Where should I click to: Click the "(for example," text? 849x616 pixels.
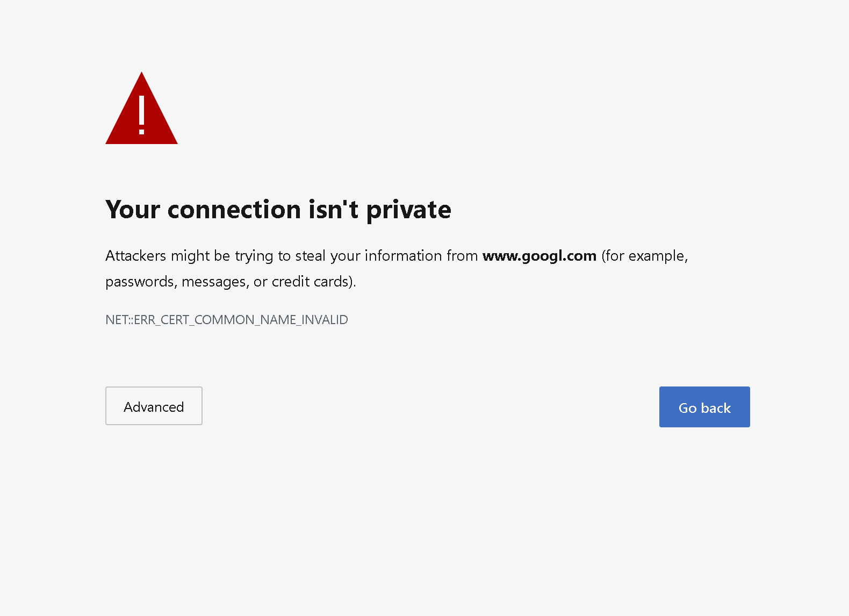[x=645, y=256]
